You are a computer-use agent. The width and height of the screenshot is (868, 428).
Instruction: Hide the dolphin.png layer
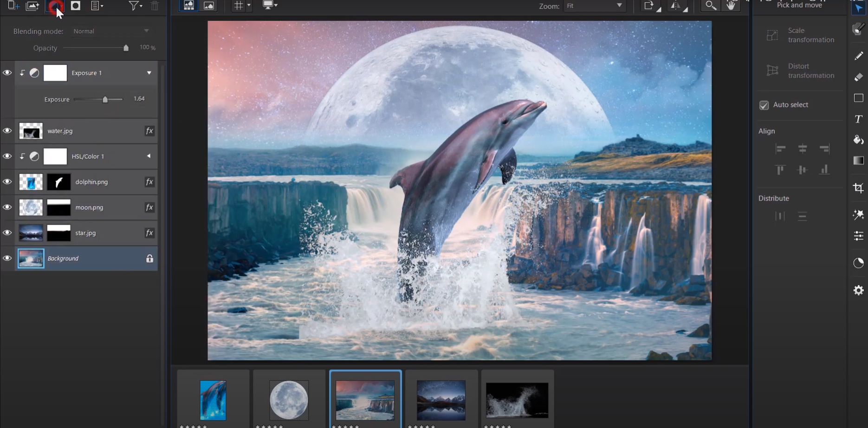(7, 182)
